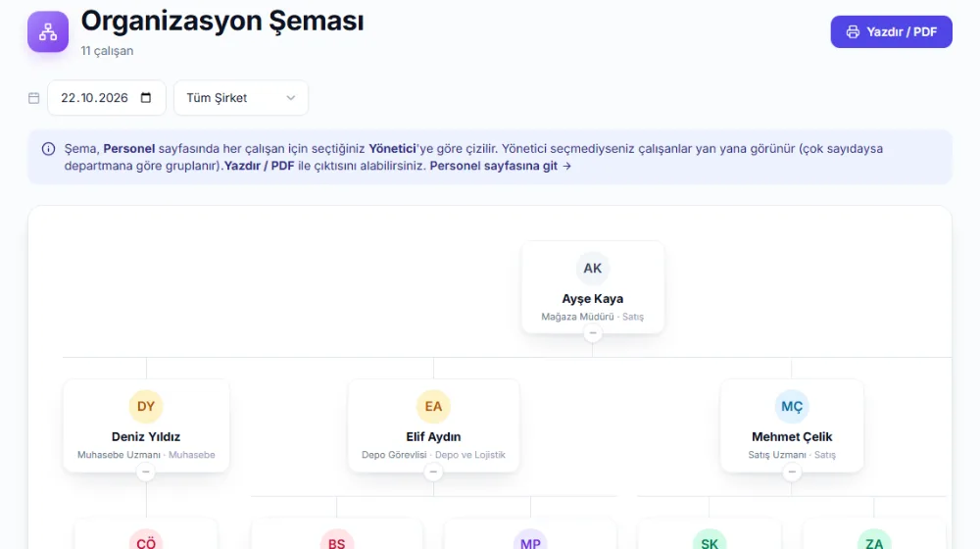Click the SK avatar card
Viewport: 980px width, 549px height.
point(710,534)
